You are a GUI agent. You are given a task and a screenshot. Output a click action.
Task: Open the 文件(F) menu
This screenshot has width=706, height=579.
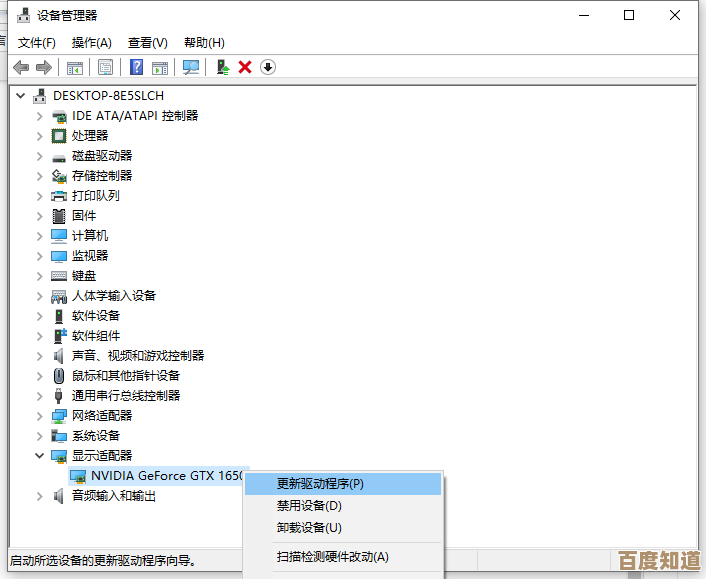pyautogui.click(x=36, y=43)
